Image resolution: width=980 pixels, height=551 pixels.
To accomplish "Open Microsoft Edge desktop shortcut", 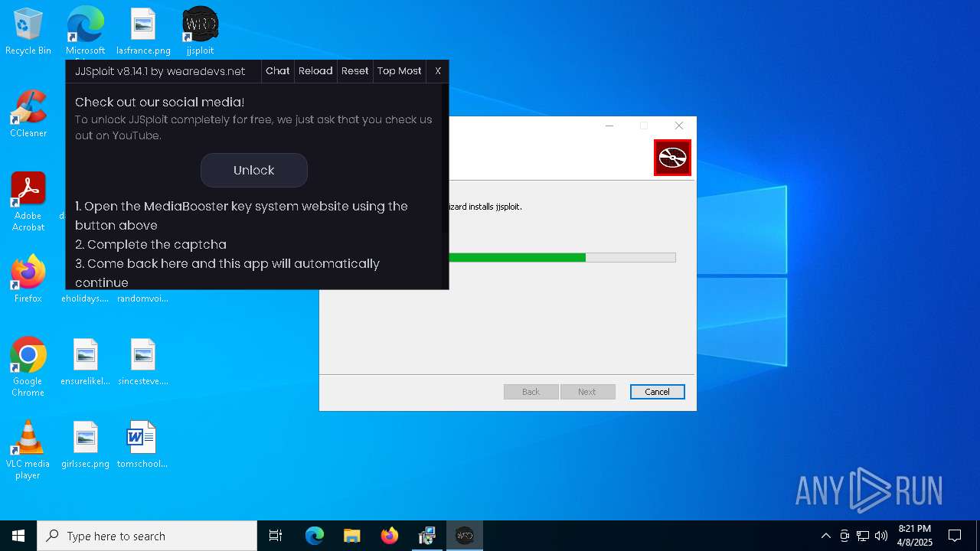I will pyautogui.click(x=85, y=31).
